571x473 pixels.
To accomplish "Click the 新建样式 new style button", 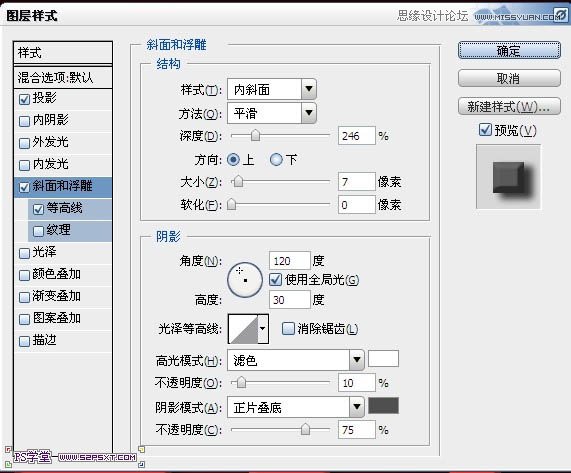I will 509,106.
